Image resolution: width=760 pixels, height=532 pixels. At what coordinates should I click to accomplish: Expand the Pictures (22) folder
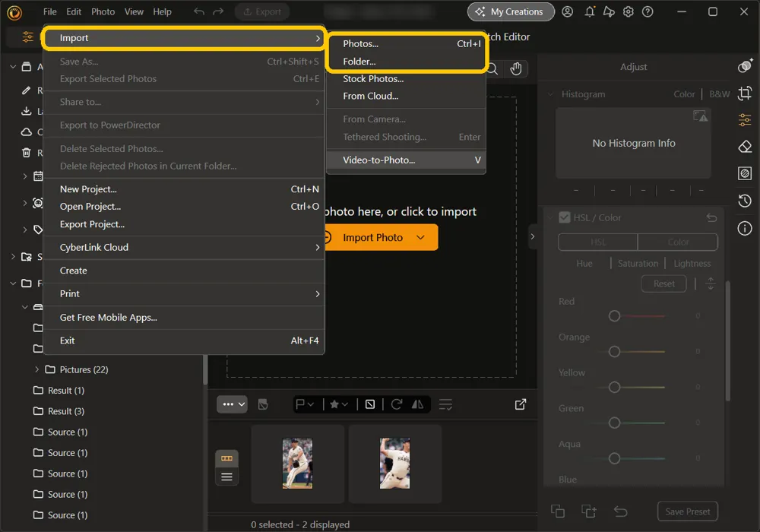click(x=36, y=369)
